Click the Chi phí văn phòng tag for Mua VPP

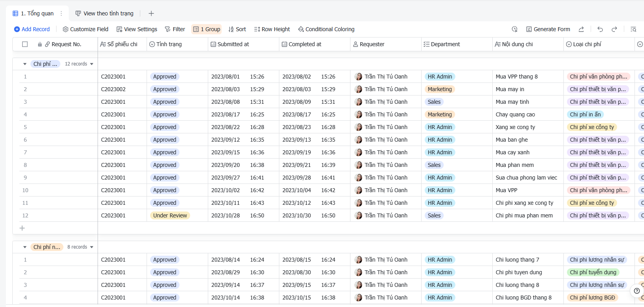[x=598, y=190]
